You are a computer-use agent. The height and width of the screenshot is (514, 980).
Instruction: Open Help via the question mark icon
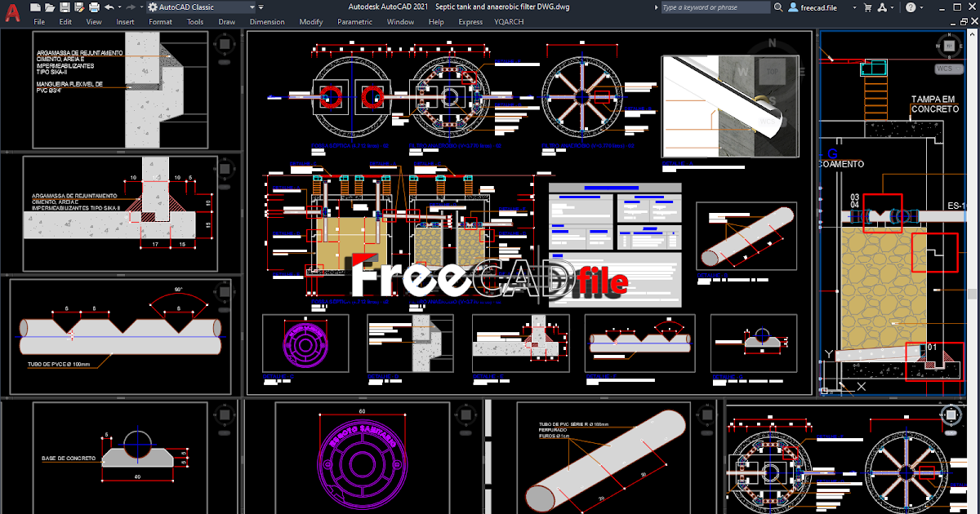[911, 7]
